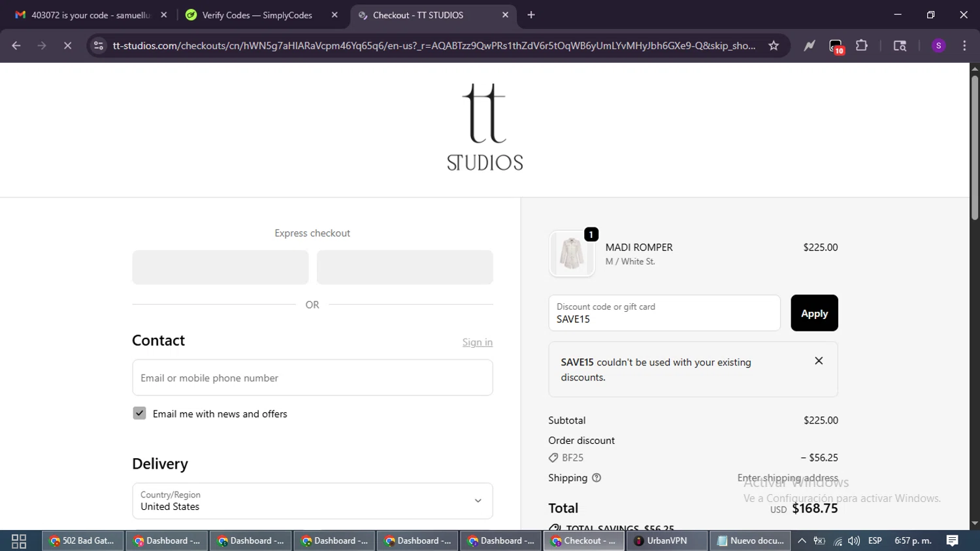Viewport: 980px width, 551px height.
Task: Click the ESP language indicator in taskbar
Action: point(875,541)
